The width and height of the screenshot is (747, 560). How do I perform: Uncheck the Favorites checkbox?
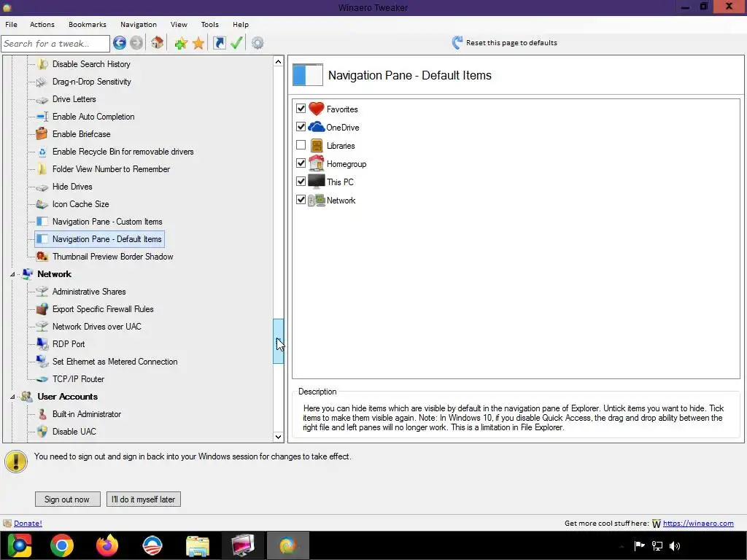(301, 108)
